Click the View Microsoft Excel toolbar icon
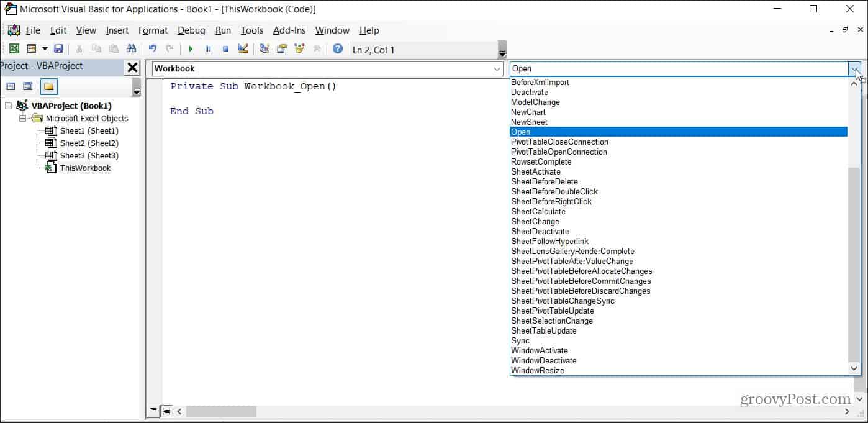868x423 pixels. [14, 49]
